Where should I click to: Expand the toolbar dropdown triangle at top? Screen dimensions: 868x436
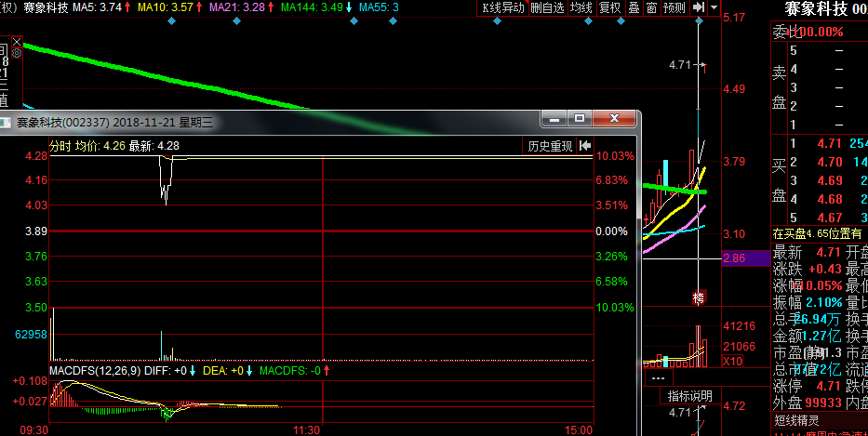[x=714, y=7]
